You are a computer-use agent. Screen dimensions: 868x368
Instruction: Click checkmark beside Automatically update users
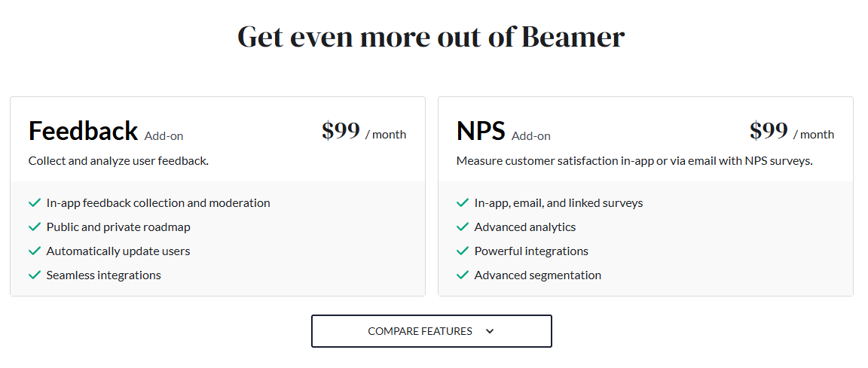(x=34, y=251)
